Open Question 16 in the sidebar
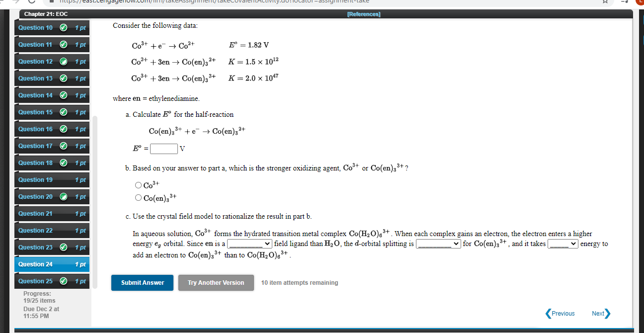The width and height of the screenshot is (644, 333). [52, 129]
